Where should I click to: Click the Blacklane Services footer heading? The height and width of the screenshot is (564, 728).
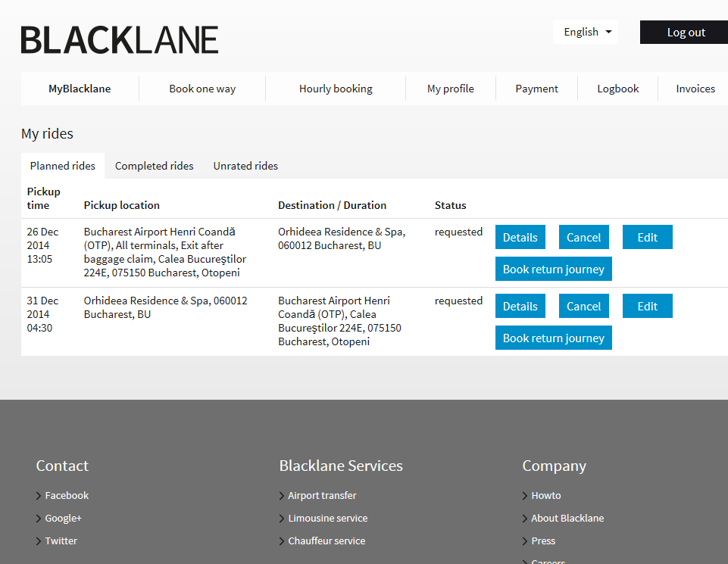click(x=341, y=466)
